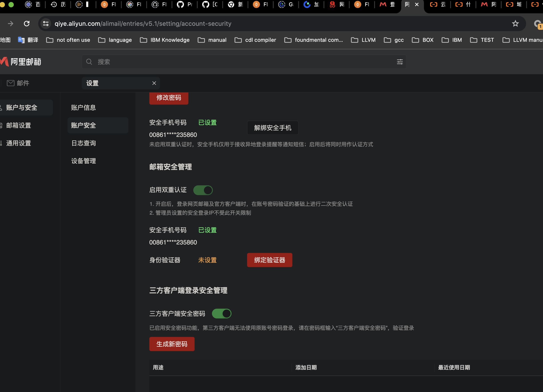
Task: Click the unbind security phone button
Action: (272, 128)
